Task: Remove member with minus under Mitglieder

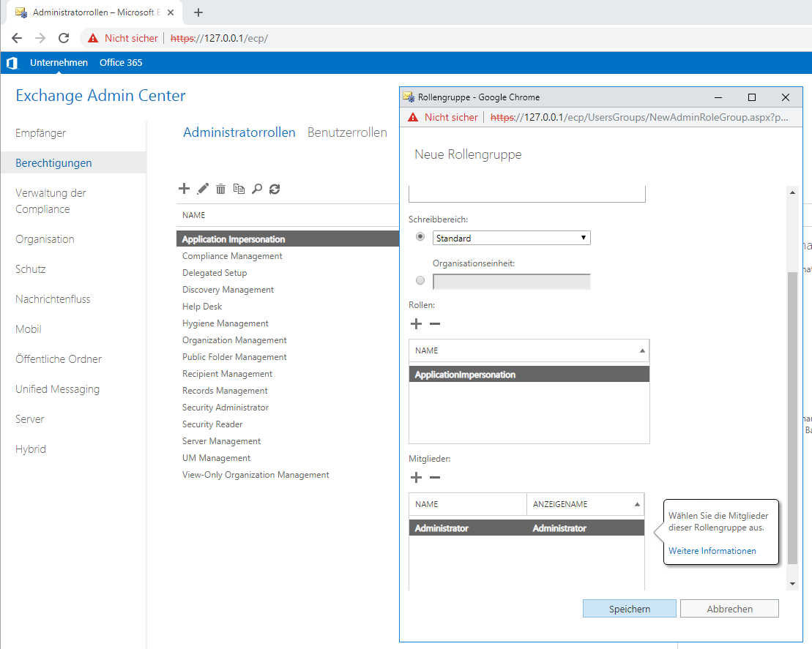Action: click(435, 478)
